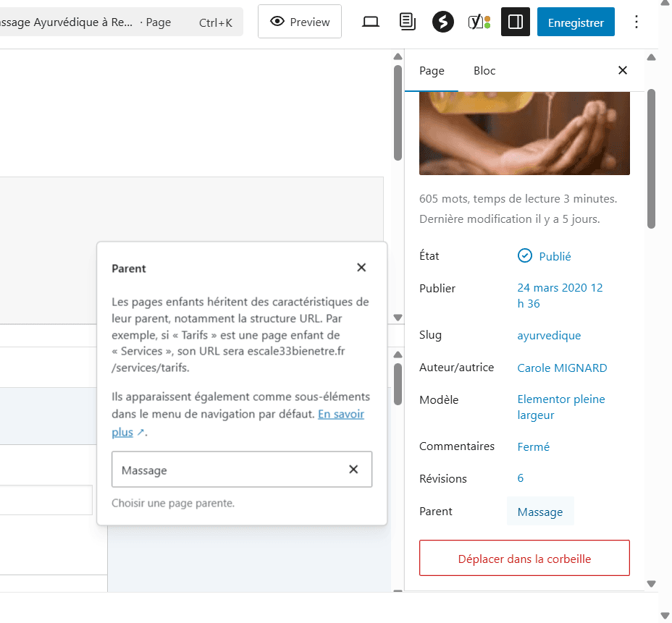
Task: Close the settings sidebar with the X
Action: pyautogui.click(x=623, y=70)
